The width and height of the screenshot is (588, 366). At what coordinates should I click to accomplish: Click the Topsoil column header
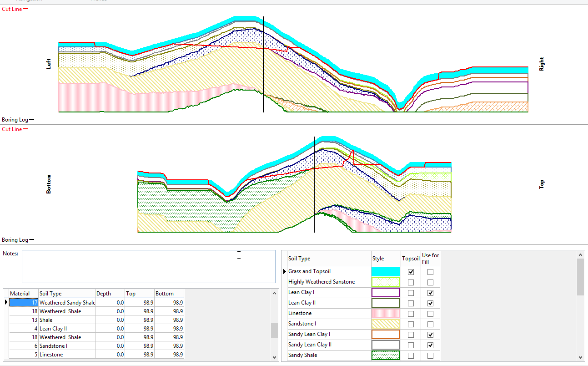411,259
